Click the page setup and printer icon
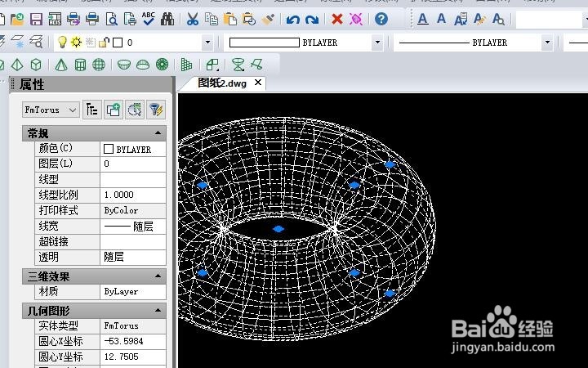The width and height of the screenshot is (588, 368). (x=130, y=19)
